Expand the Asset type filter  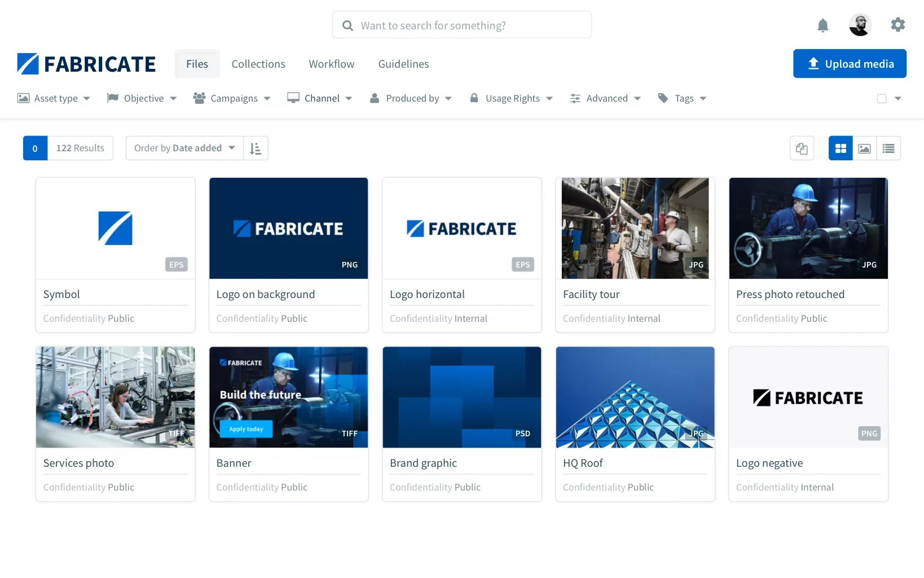(x=54, y=98)
